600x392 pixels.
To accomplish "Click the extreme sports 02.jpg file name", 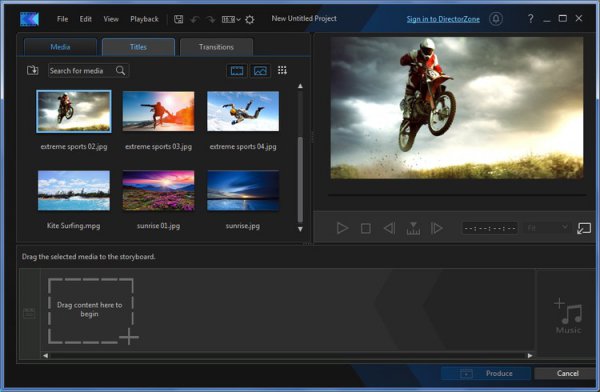I will (74, 147).
